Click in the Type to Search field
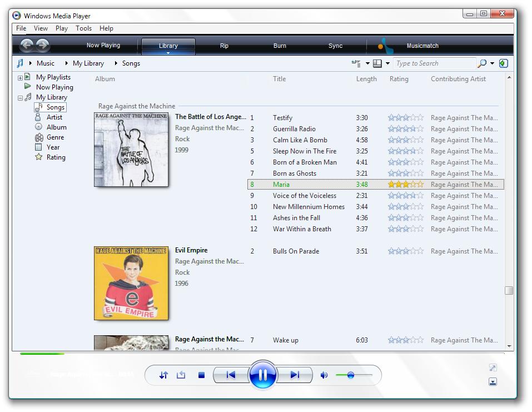Viewport: 532px width, 412px height. point(434,63)
